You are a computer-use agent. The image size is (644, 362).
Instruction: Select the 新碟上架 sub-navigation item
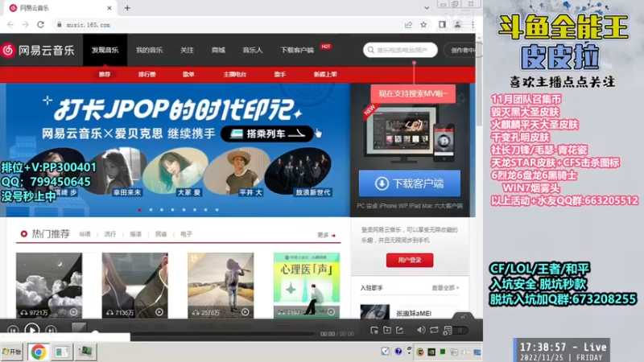click(325, 74)
